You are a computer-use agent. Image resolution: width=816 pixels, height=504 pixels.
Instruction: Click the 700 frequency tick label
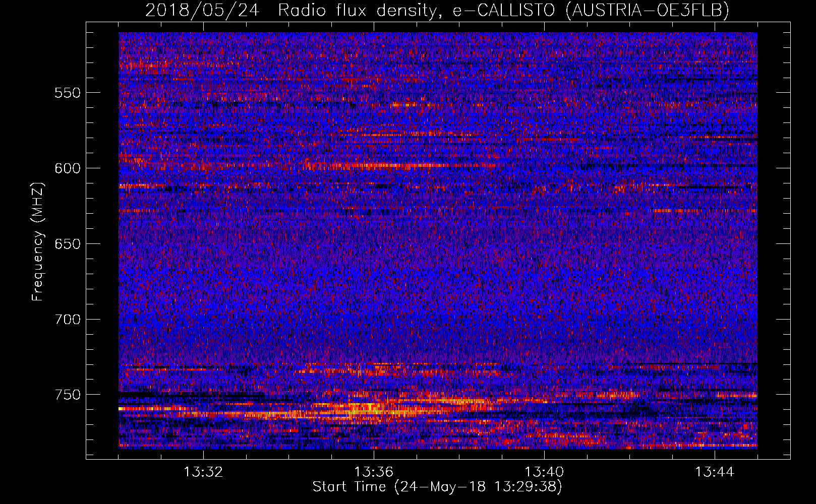68,320
